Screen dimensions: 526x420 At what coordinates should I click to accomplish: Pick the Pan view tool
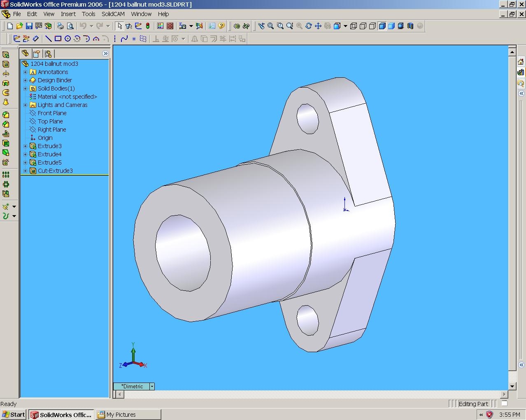click(318, 26)
